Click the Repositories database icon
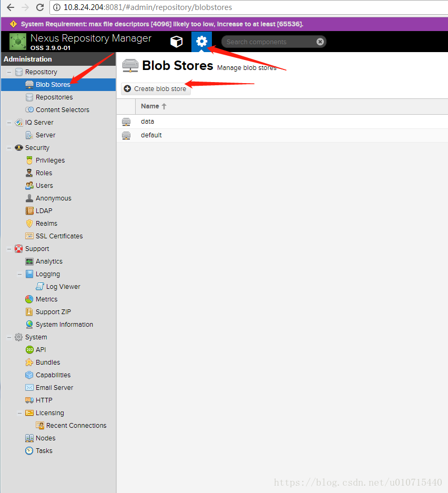The image size is (448, 493). [x=29, y=97]
